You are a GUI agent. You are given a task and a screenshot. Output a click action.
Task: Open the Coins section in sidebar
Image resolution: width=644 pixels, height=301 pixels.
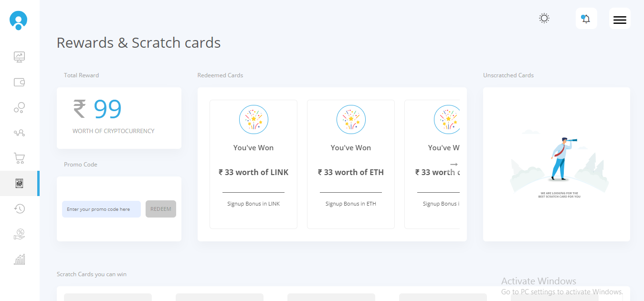coord(19,107)
